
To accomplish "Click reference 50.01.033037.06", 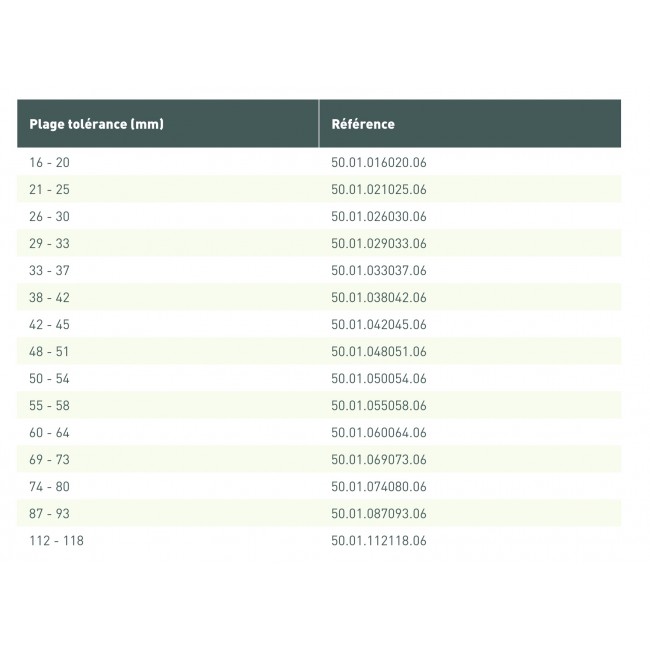I will (x=379, y=270).
